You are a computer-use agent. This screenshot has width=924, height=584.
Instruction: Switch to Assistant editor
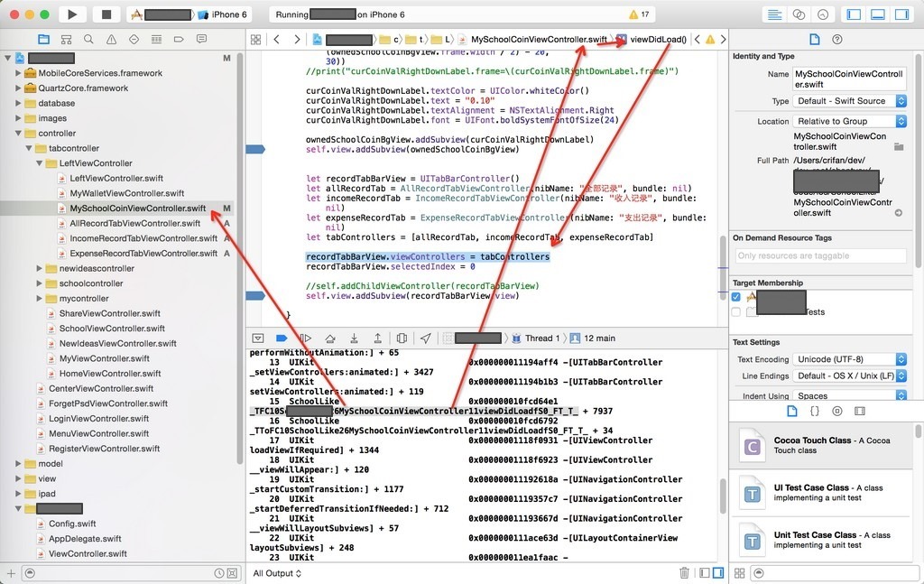799,14
